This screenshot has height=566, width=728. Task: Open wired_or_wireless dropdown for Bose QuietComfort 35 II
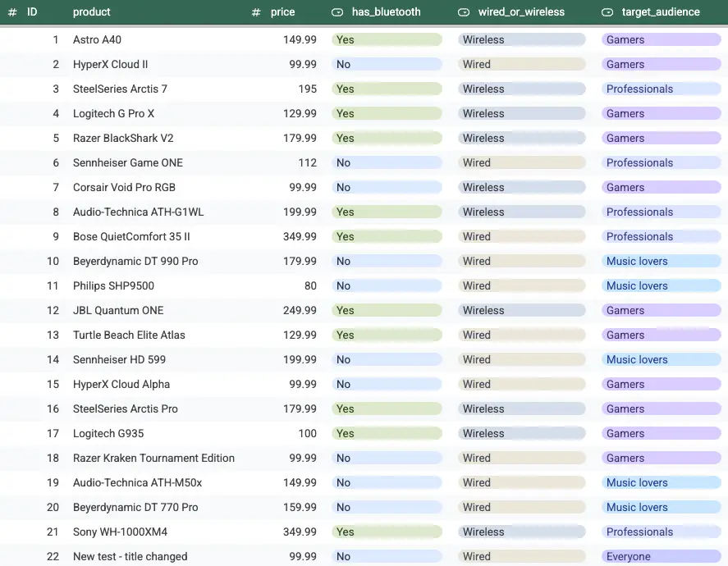click(x=522, y=236)
